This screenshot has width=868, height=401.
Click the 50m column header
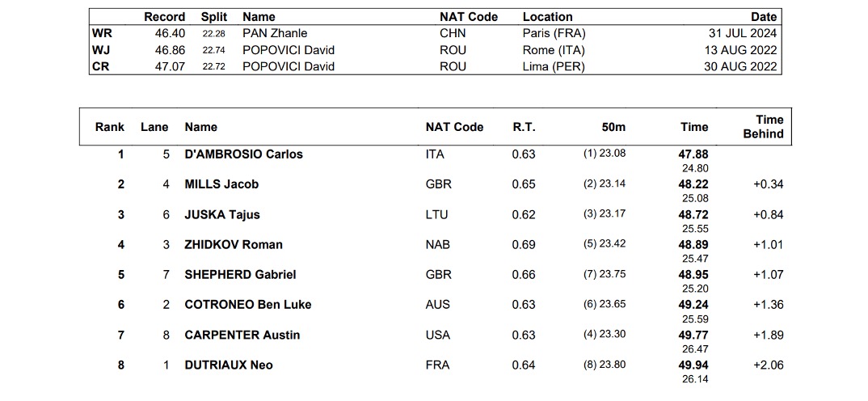click(x=613, y=127)
